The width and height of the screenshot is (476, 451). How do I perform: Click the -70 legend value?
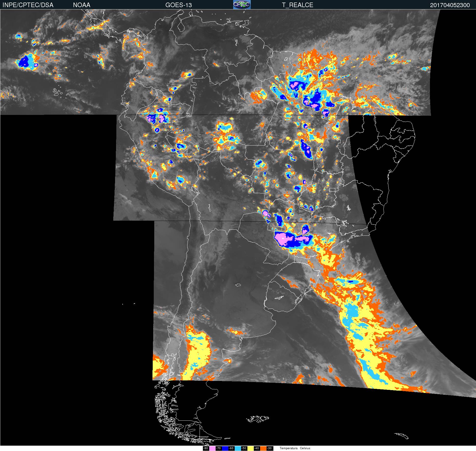point(218,448)
